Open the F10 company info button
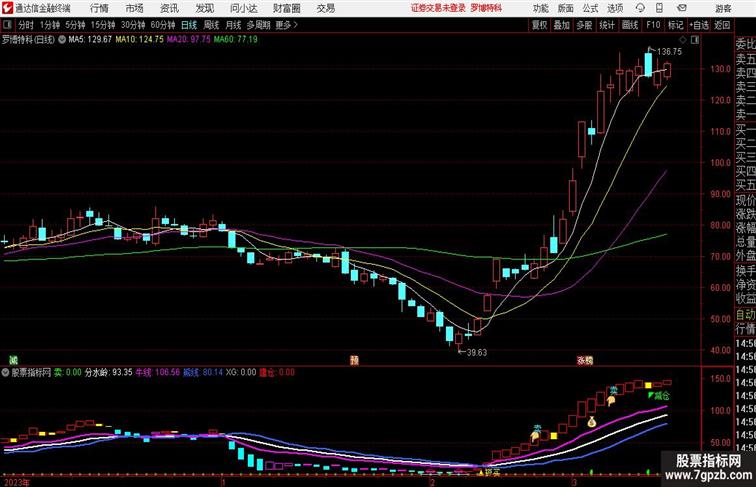Screen dimensions: 756x487 point(653,25)
